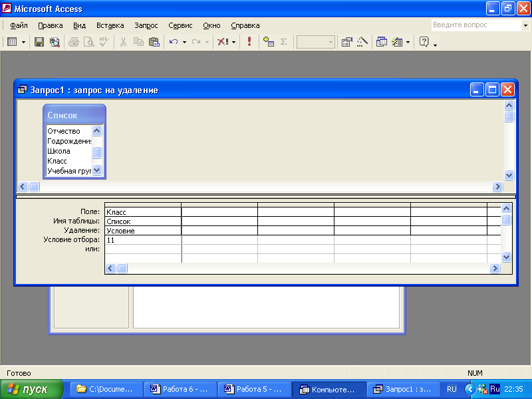Screen dimensions: 532x399
Task: Switch to Работа 6 Word taskbar button
Action: 180,389
